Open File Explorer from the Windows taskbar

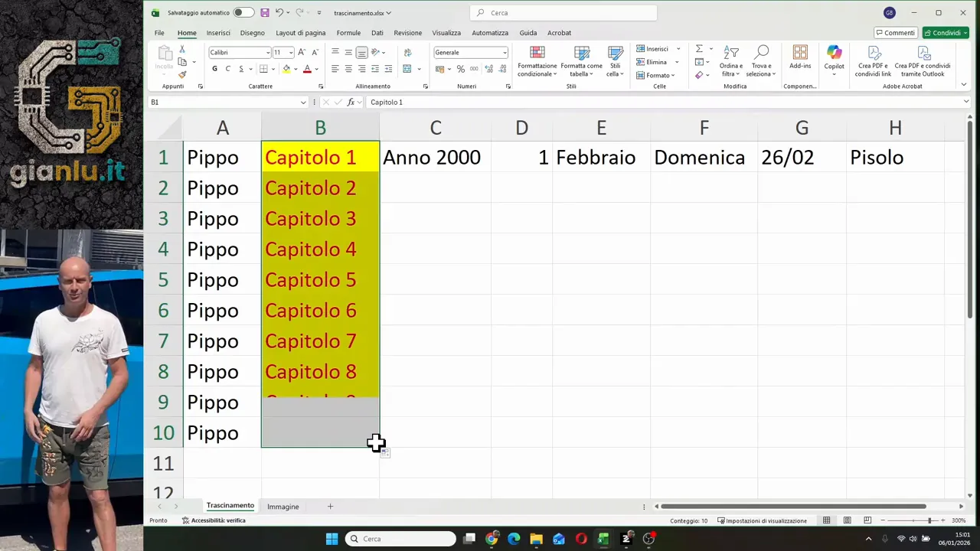[x=536, y=539]
